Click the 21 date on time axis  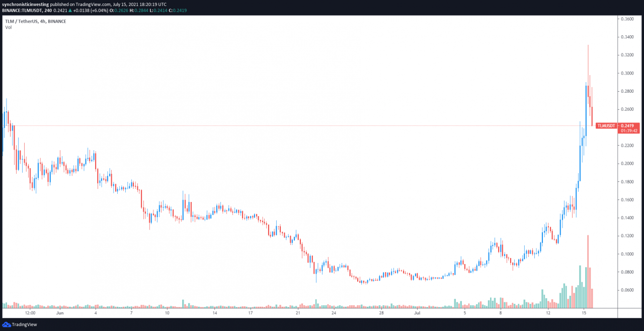click(x=298, y=313)
